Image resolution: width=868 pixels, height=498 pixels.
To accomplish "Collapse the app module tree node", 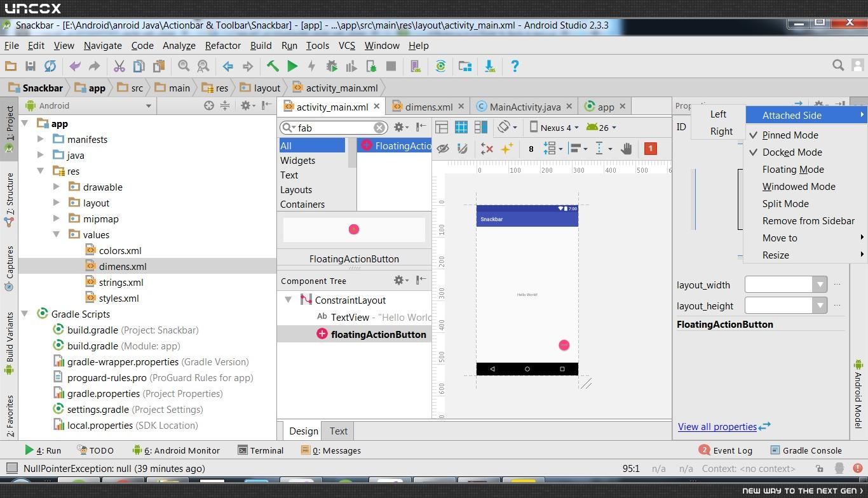I will 25,123.
